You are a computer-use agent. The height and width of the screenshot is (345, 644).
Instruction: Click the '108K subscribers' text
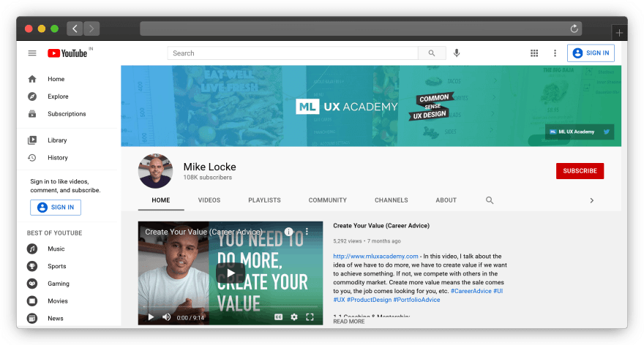point(207,177)
